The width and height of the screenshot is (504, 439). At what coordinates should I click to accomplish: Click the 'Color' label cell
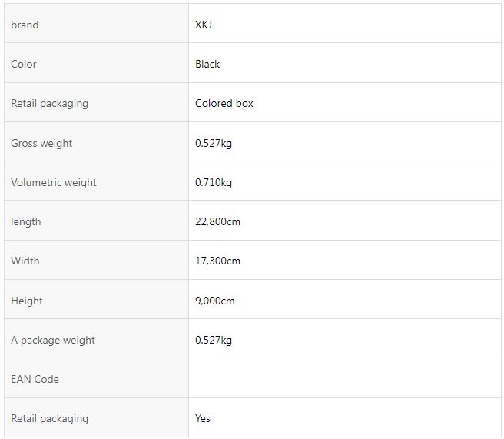[x=96, y=63]
